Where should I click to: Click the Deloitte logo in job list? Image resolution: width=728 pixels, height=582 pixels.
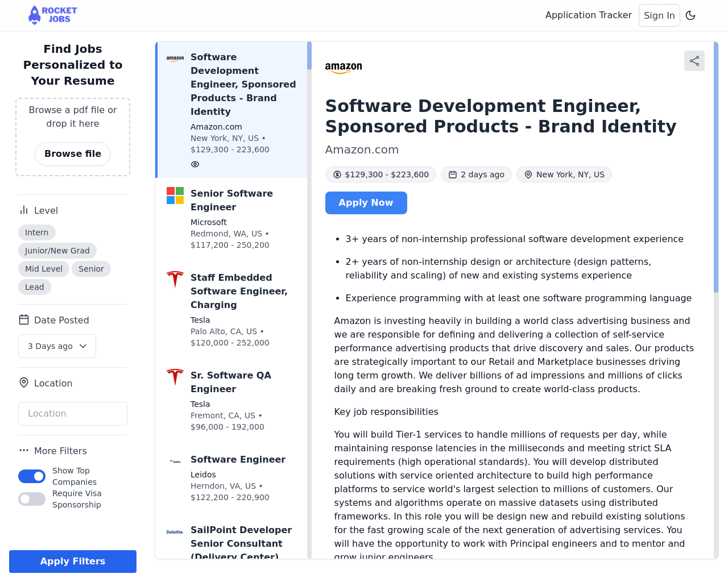tap(175, 532)
